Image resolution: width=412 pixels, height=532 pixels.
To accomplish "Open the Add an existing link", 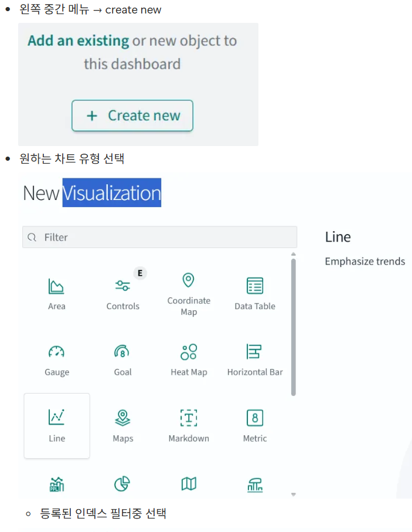I will tap(79, 40).
